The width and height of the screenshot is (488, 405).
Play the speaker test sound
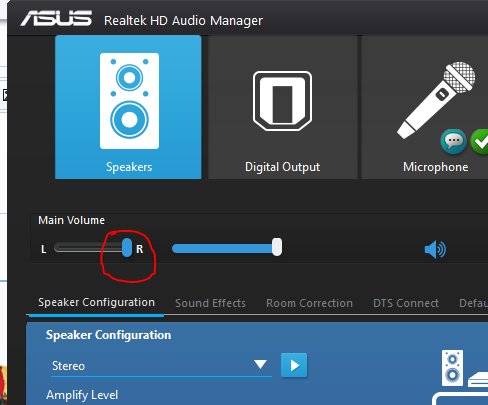pos(294,365)
